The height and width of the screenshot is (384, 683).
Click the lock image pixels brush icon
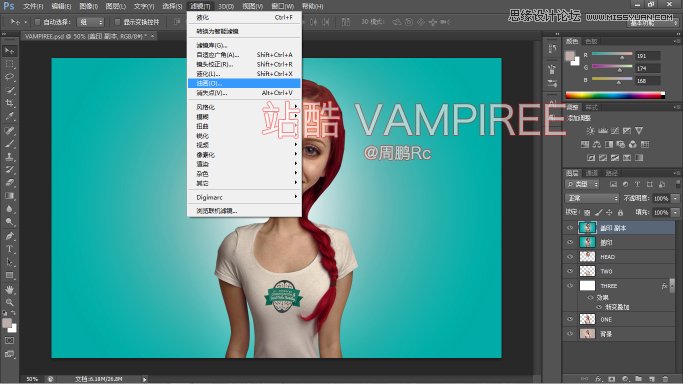click(x=598, y=212)
